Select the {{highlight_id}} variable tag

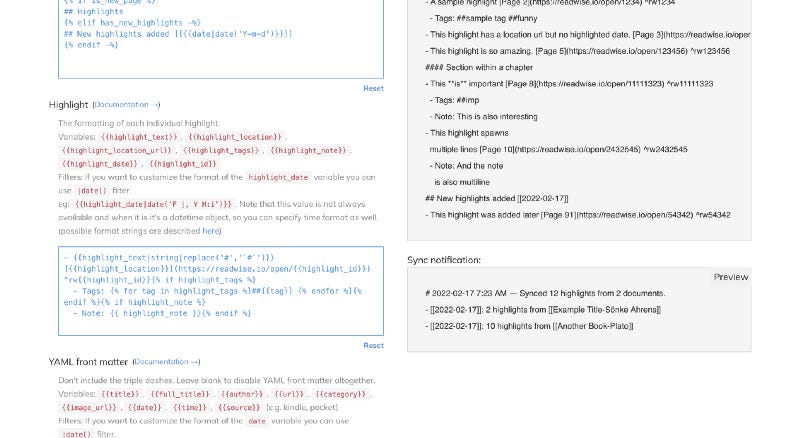[x=183, y=164]
